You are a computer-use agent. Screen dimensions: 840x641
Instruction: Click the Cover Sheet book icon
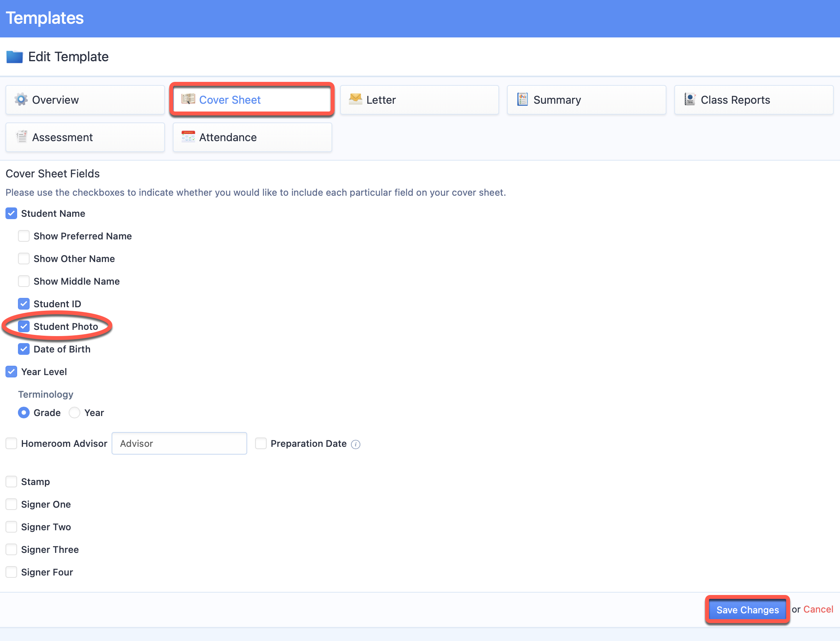188,99
